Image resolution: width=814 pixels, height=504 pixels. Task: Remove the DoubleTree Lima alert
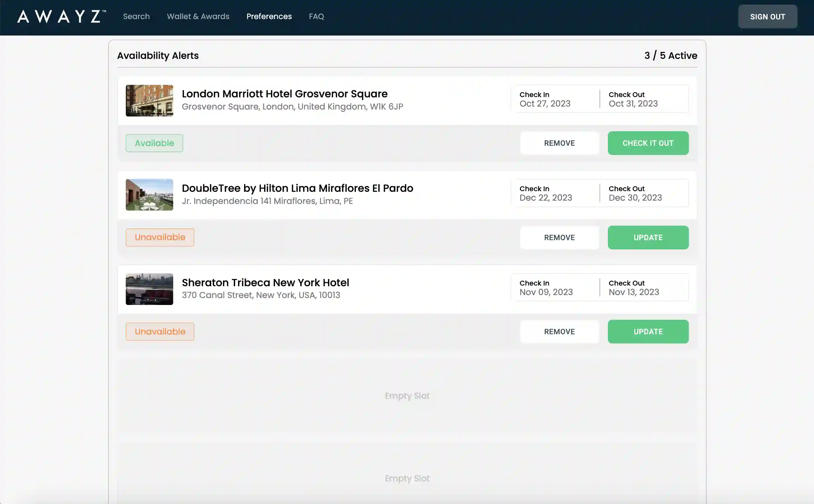559,237
